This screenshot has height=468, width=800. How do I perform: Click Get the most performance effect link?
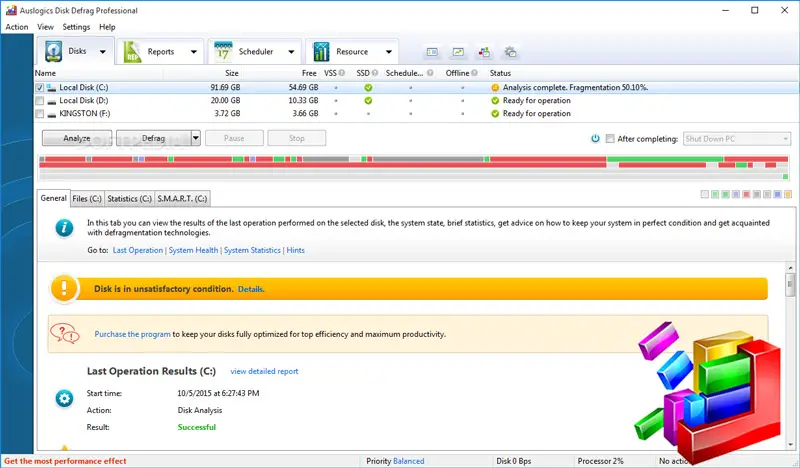coord(65,461)
